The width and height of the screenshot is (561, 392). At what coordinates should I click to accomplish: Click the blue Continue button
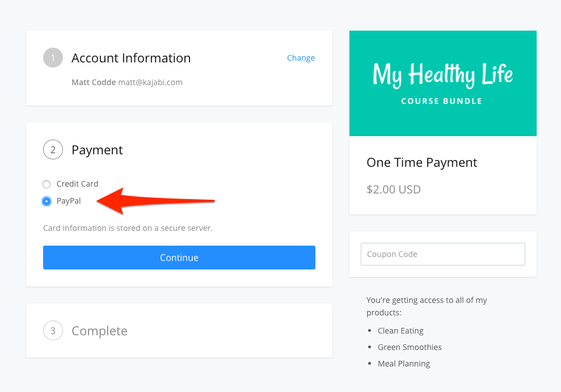click(179, 258)
